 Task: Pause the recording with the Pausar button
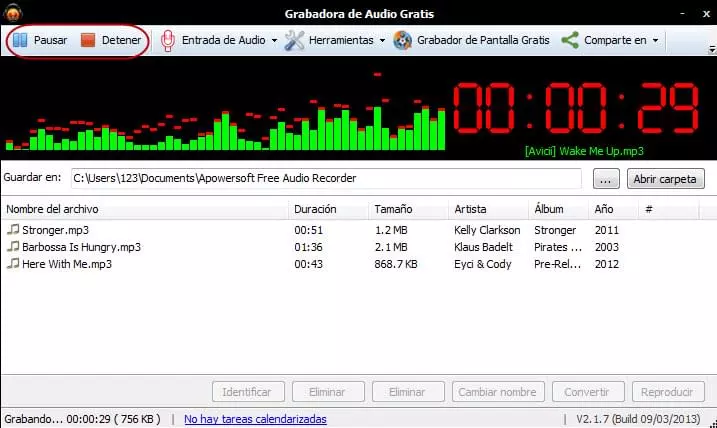(x=40, y=41)
